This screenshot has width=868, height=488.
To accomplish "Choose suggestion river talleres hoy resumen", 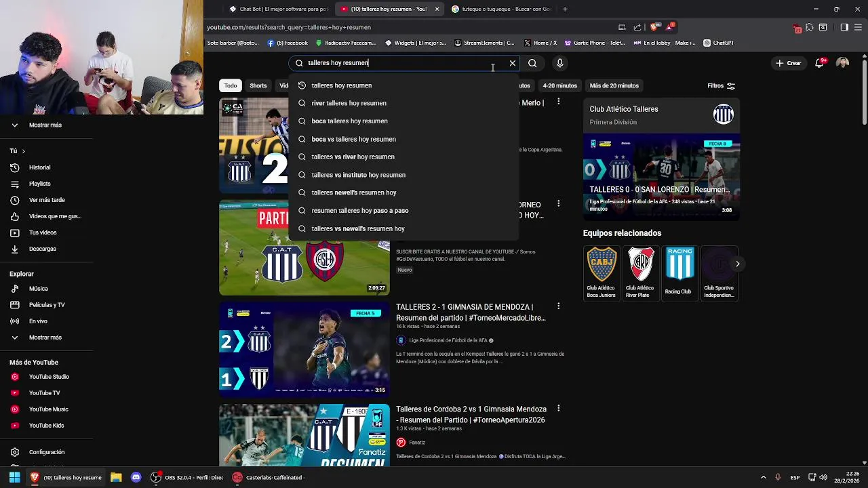I will pos(403,103).
